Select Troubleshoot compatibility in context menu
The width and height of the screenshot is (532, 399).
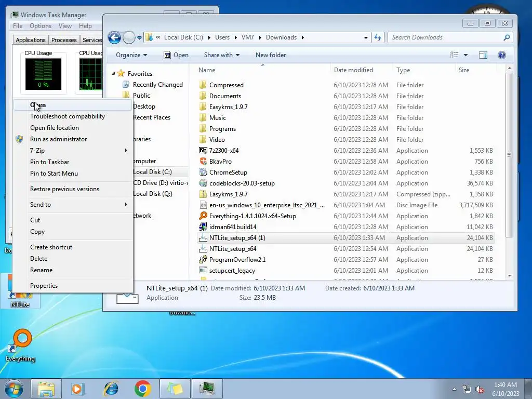73,116
